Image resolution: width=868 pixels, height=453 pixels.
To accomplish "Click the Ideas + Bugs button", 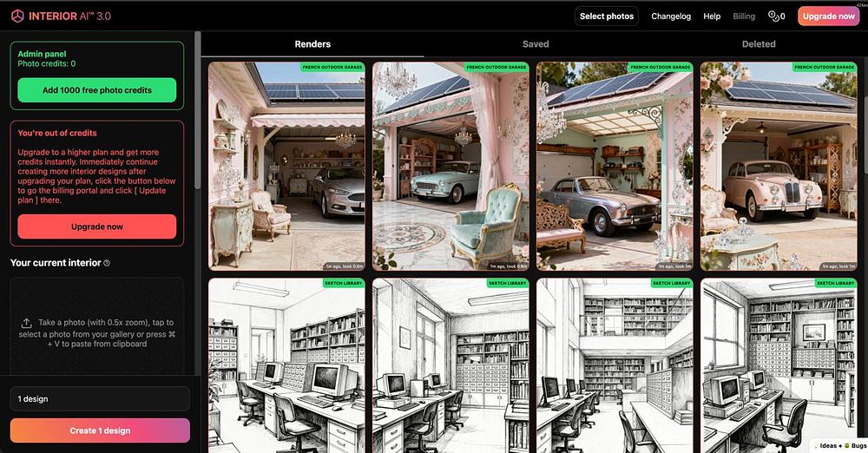I will click(x=839, y=445).
